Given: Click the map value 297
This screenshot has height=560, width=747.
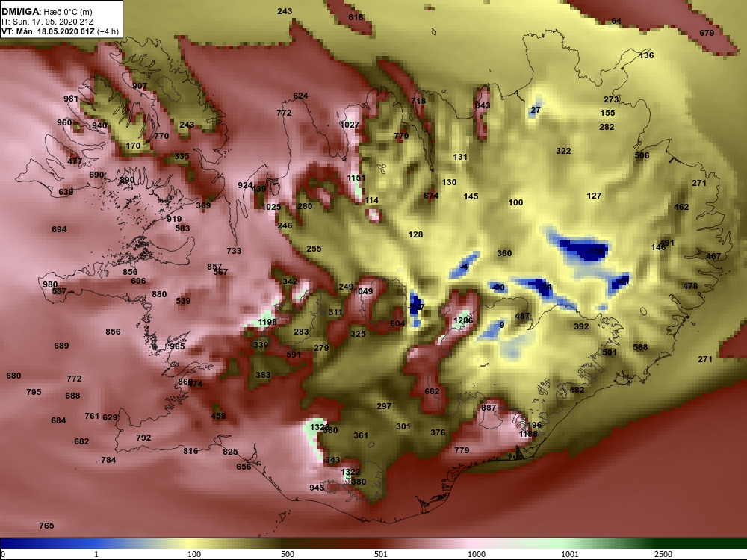Looking at the screenshot, I should [x=384, y=406].
